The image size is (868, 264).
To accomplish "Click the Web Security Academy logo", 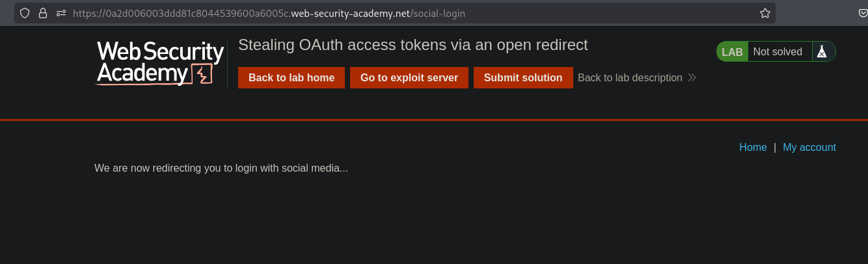I will [x=160, y=64].
